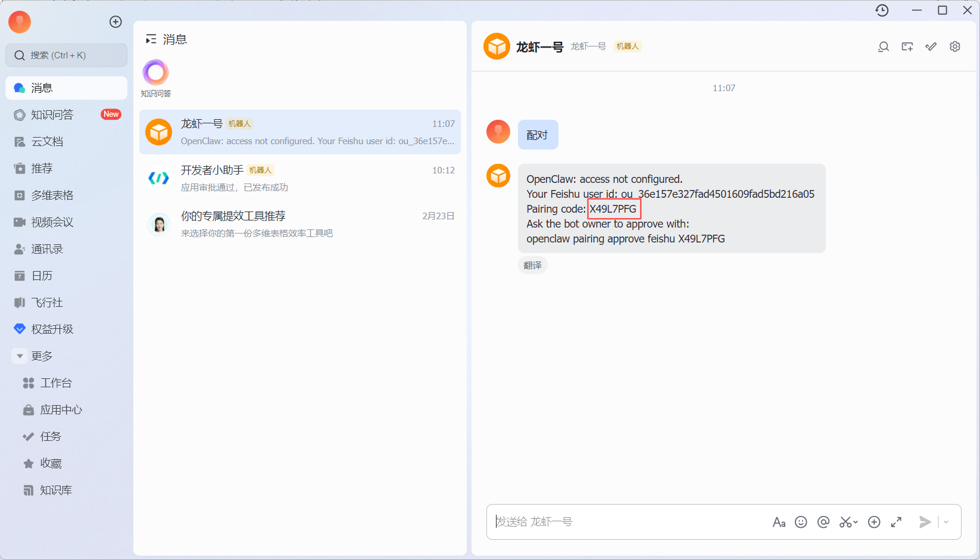Open 日历 calendar

coord(66,276)
